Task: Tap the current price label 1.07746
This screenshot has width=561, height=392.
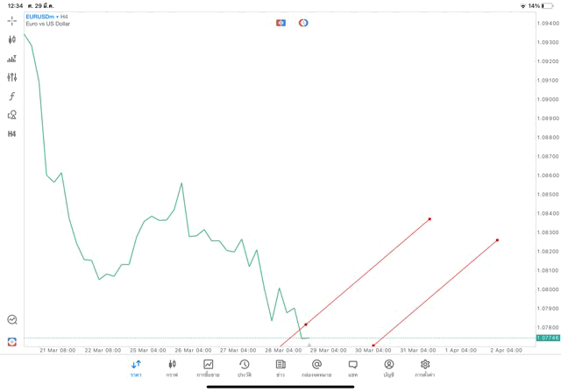Action: [x=547, y=338]
